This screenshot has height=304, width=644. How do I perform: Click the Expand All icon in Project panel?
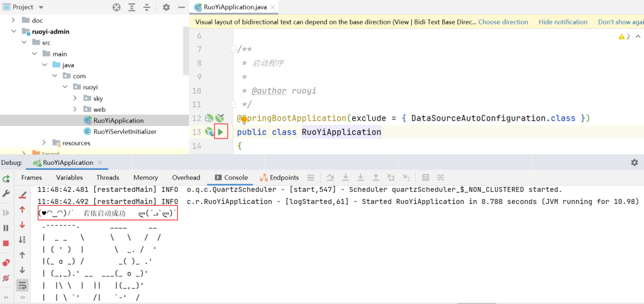pos(133,7)
